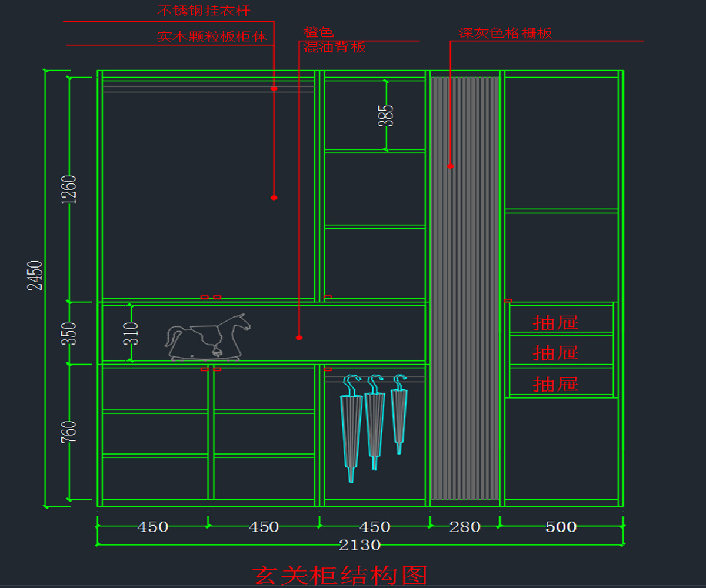The width and height of the screenshot is (706, 588).
Task: Click the bottom 抽屉 drawer label
Action: tap(555, 385)
